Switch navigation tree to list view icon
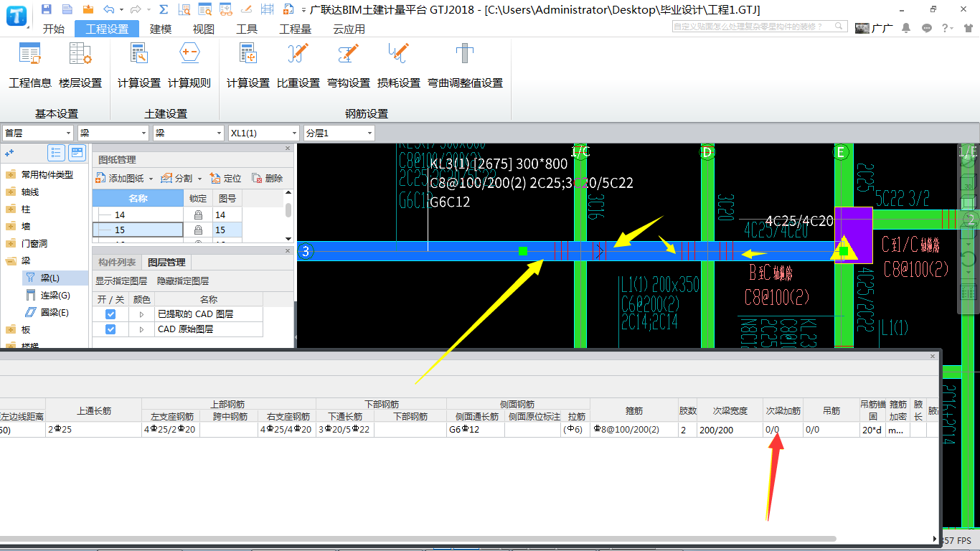 click(x=56, y=152)
